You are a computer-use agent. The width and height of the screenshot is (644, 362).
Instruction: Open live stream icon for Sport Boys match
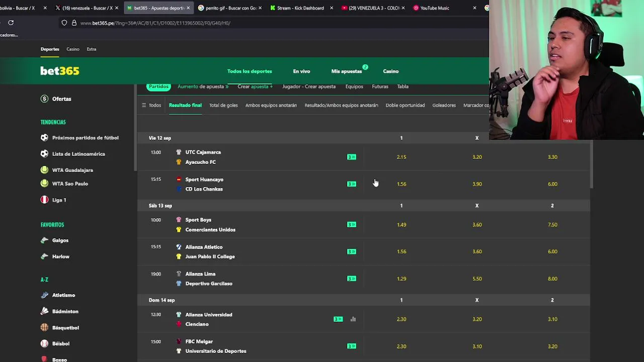pos(352,225)
